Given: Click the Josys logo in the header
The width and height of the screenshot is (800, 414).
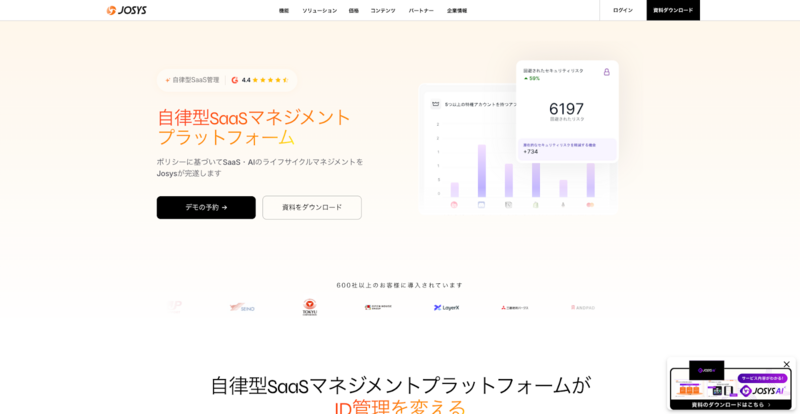Looking at the screenshot, I should pos(125,10).
